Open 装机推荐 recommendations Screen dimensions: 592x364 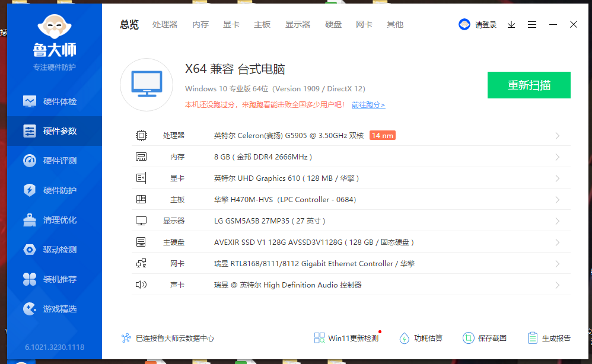[55, 279]
